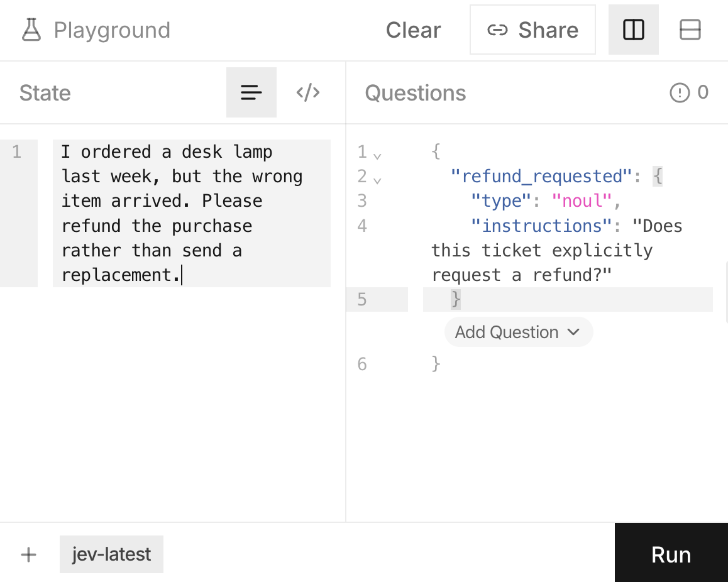The height and width of the screenshot is (582, 728).
Task: Collapse the fold arrow on line 1
Action: [377, 156]
